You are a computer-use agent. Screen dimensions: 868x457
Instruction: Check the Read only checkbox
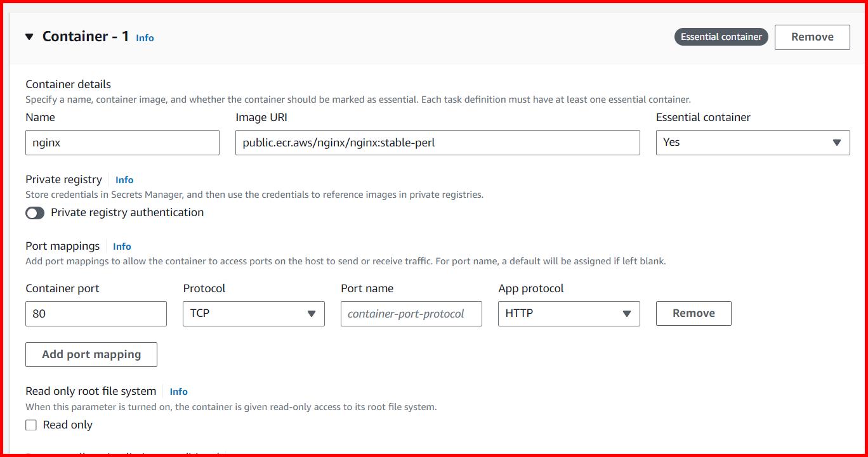30,425
